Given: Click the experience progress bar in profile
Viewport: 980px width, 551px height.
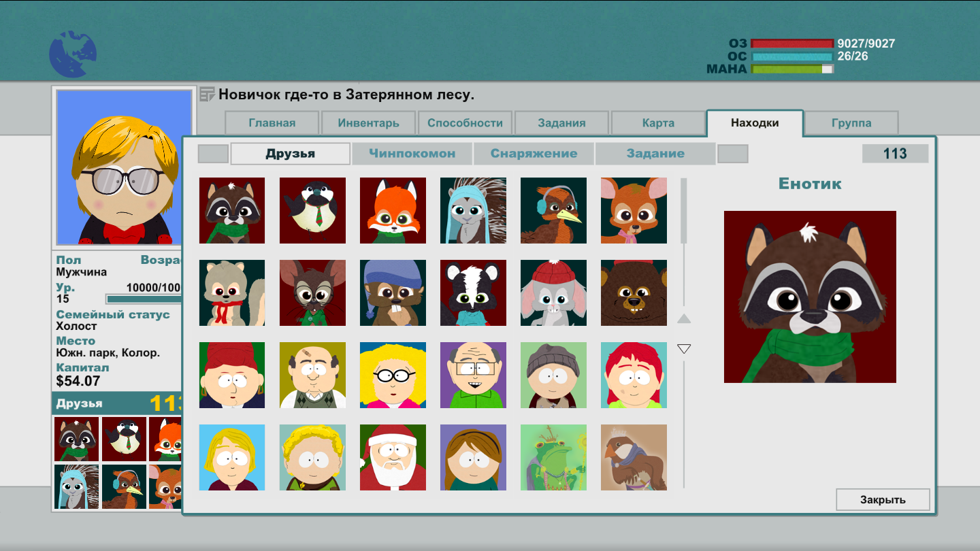Looking at the screenshot, I should click(144, 299).
